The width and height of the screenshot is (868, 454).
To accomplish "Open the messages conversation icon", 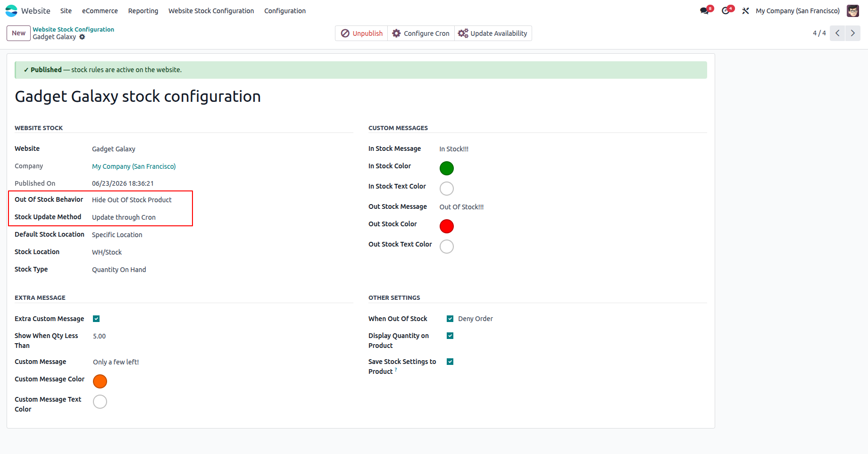I will 705,11.
